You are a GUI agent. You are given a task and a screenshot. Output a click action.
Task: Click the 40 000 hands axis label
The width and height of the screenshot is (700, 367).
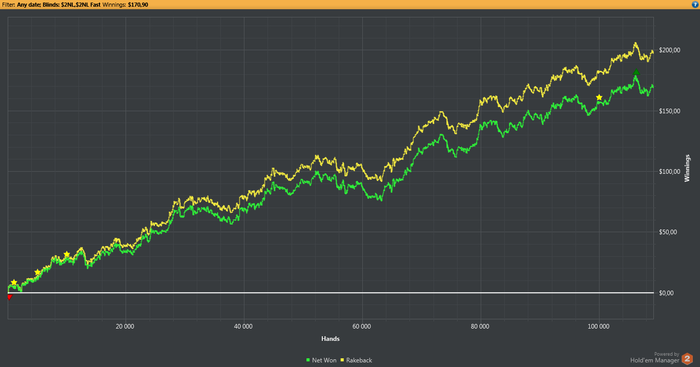pyautogui.click(x=243, y=326)
